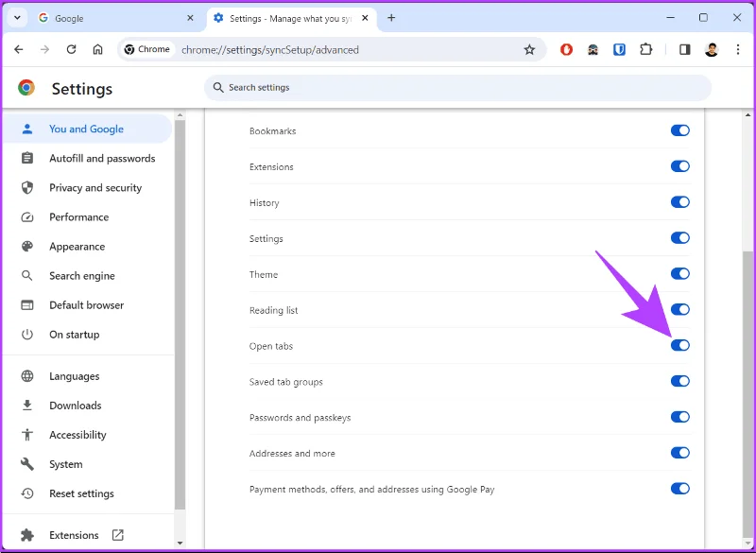The height and width of the screenshot is (553, 756).
Task: Open the spy-face extension icon
Action: [593, 49]
